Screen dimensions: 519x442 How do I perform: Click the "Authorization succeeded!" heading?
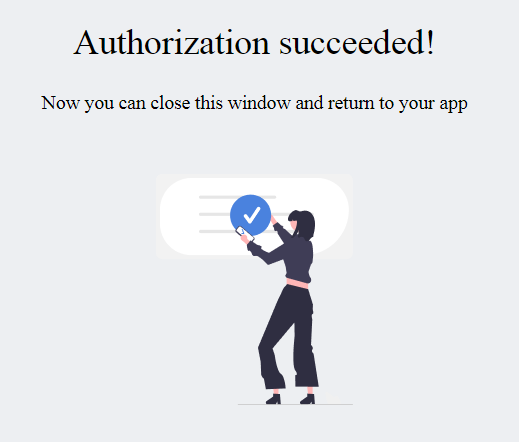(x=254, y=43)
